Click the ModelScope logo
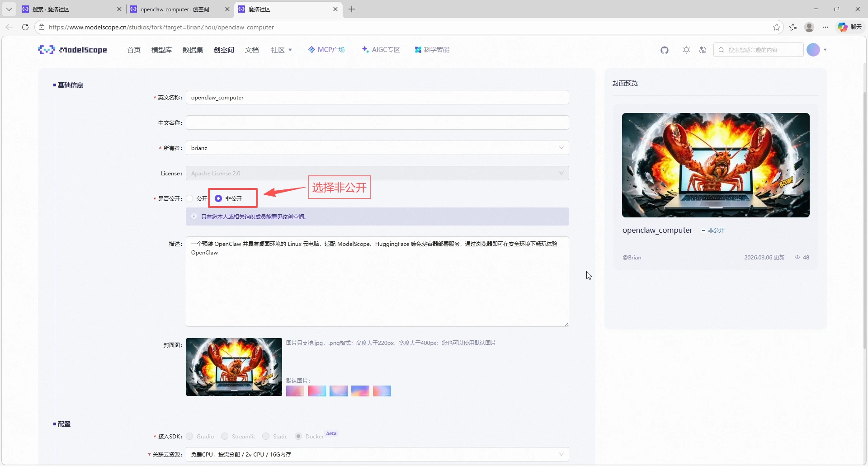 72,50
